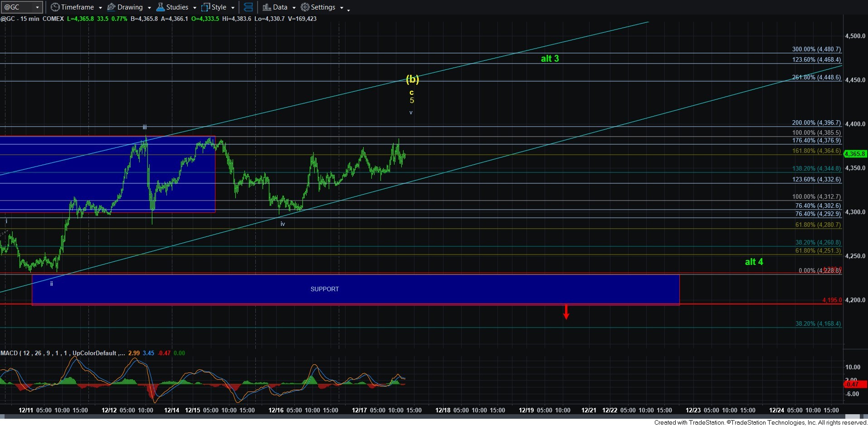
Task: Select the green current price marker 4,365.8
Action: click(855, 154)
